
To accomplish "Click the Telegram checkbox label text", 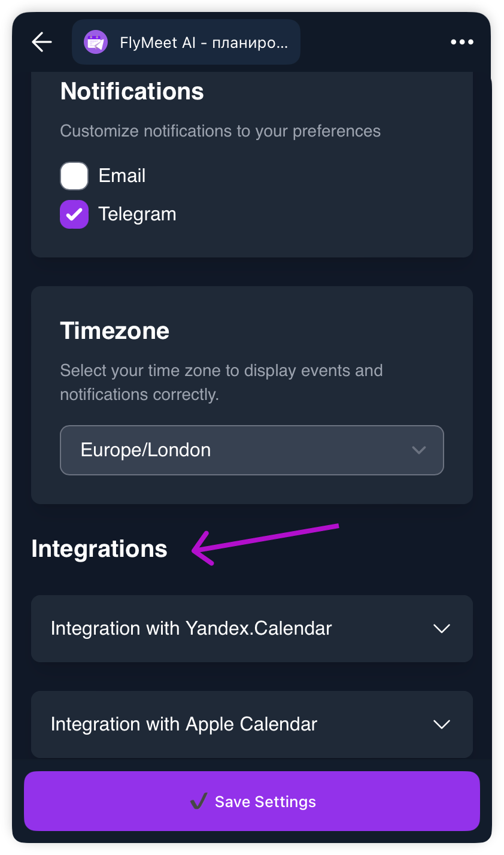I will pos(137,214).
